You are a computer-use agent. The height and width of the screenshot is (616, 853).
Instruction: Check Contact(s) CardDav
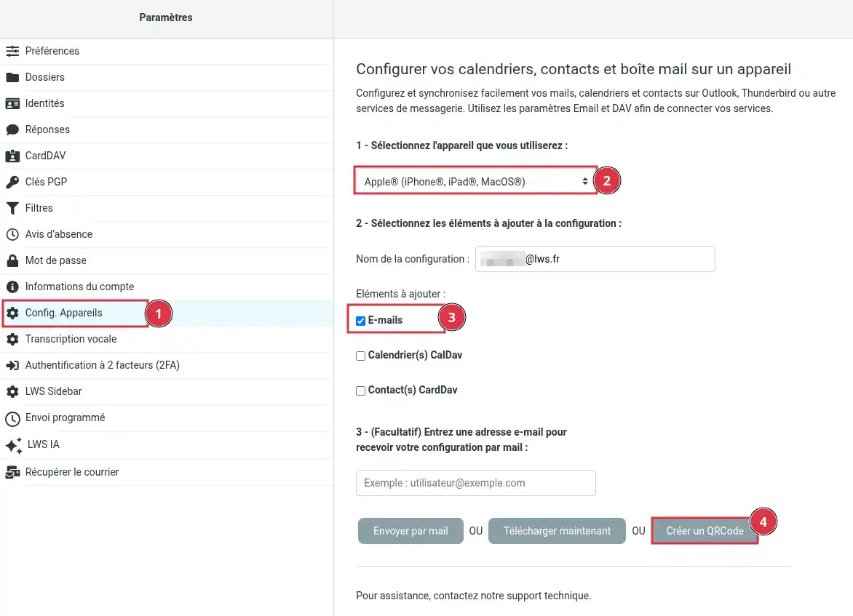pyautogui.click(x=360, y=390)
